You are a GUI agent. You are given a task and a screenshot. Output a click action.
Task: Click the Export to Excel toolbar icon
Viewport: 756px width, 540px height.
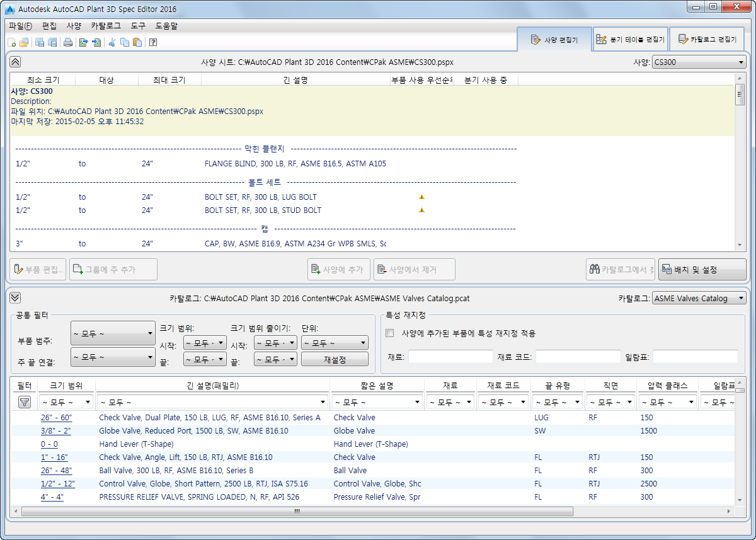point(83,43)
